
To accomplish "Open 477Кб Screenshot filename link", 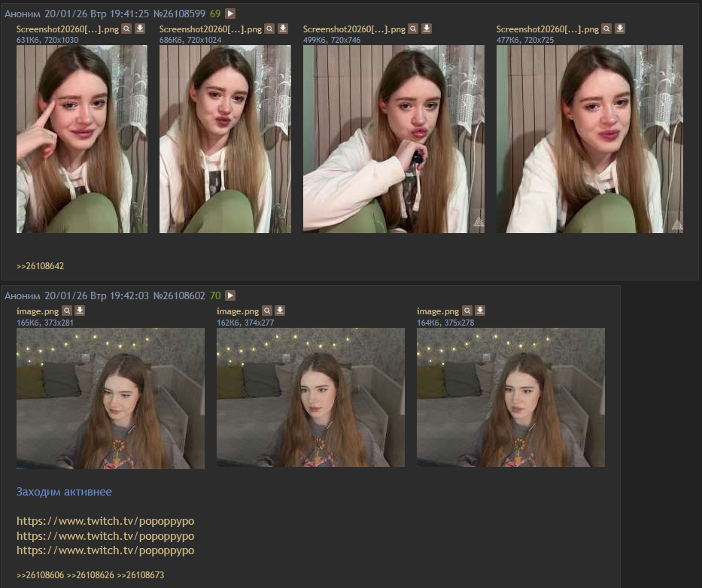I will click(x=548, y=29).
